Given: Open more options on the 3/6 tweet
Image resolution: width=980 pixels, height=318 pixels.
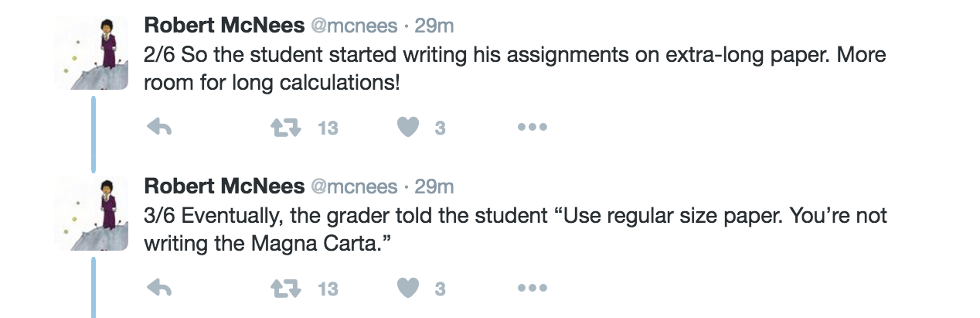Looking at the screenshot, I should pyautogui.click(x=532, y=289).
